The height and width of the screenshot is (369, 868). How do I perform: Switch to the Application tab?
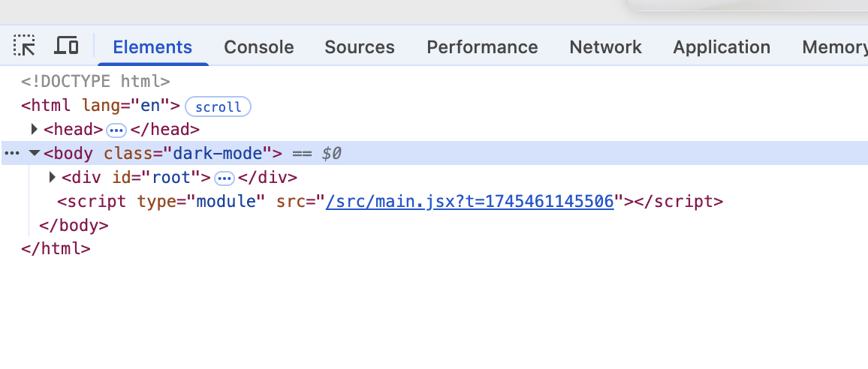[722, 47]
